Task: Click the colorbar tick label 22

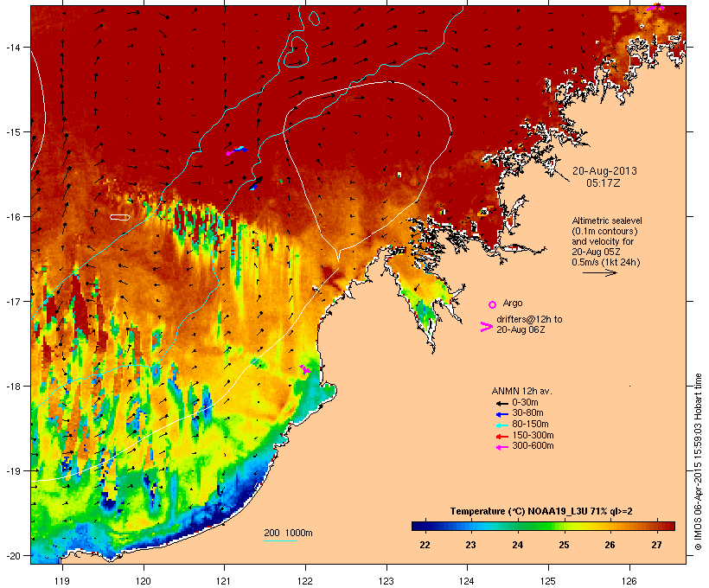Action: pyautogui.click(x=425, y=545)
